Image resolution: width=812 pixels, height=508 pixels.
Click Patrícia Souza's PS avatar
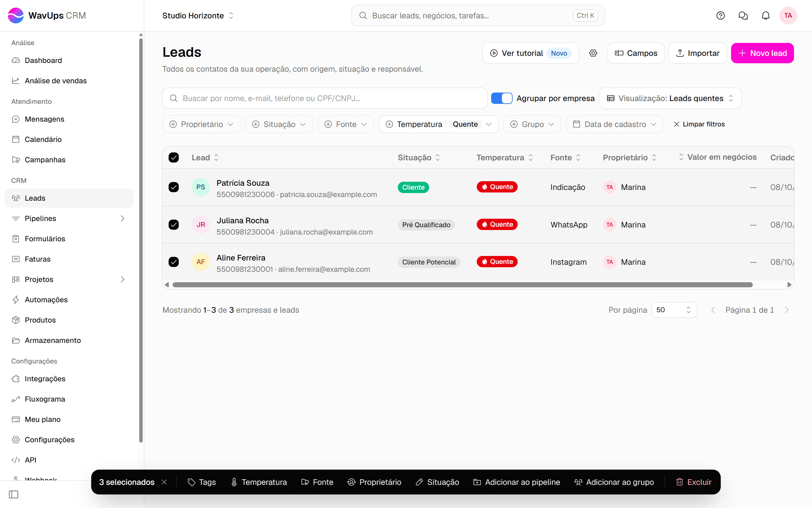point(201,187)
